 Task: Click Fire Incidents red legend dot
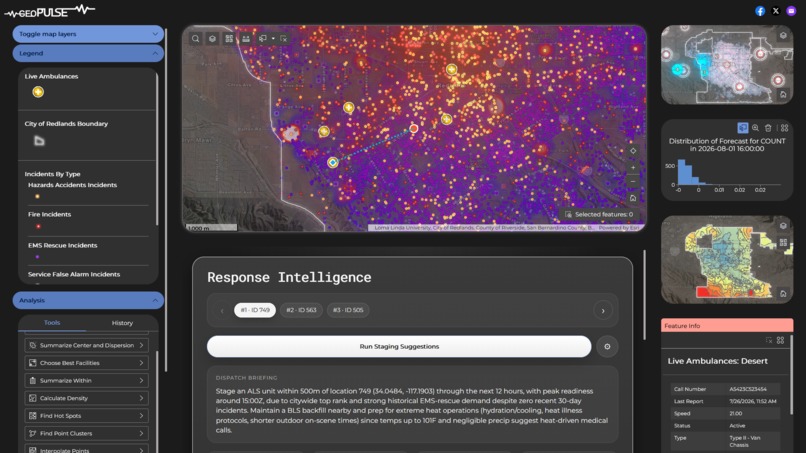coord(38,226)
